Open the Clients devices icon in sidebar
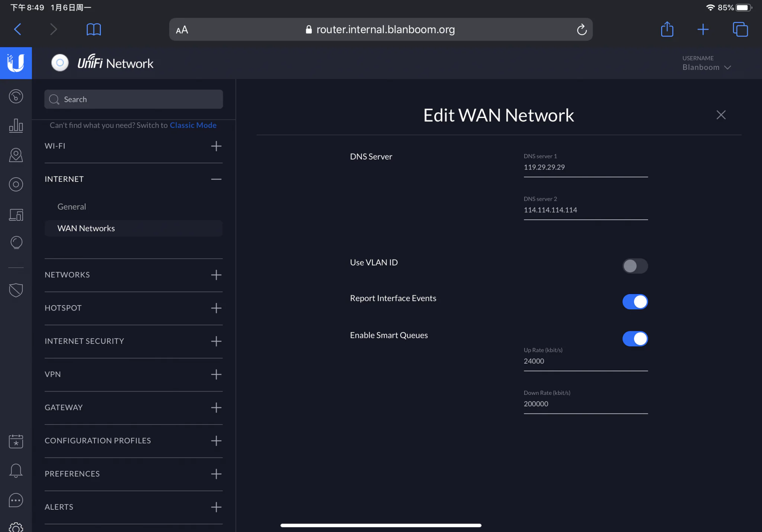 point(16,215)
